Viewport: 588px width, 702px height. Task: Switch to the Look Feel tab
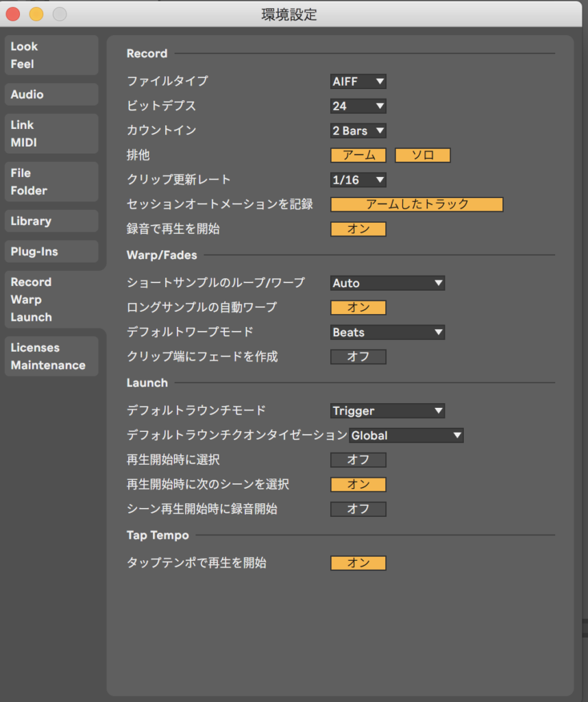coord(51,56)
